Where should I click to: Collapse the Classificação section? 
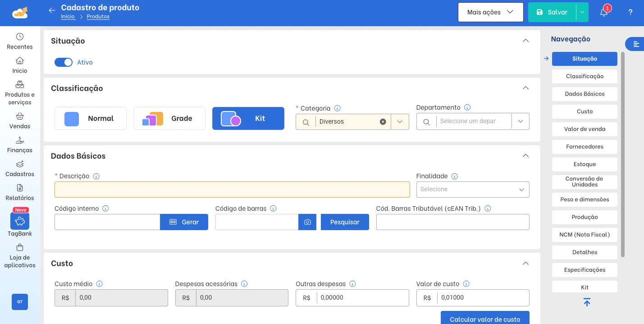click(525, 88)
